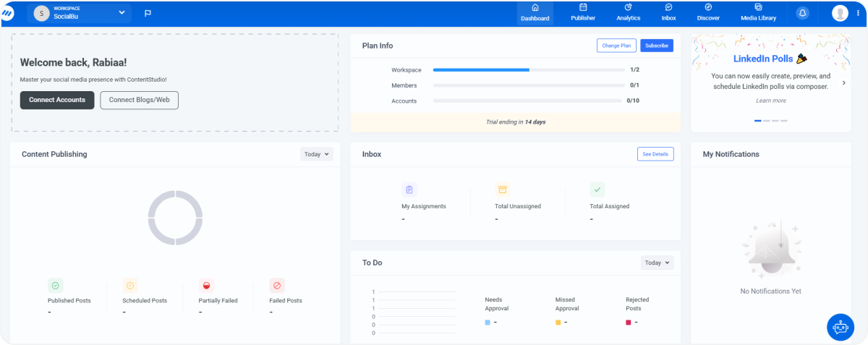Open the chatbot assistant icon

click(x=841, y=327)
